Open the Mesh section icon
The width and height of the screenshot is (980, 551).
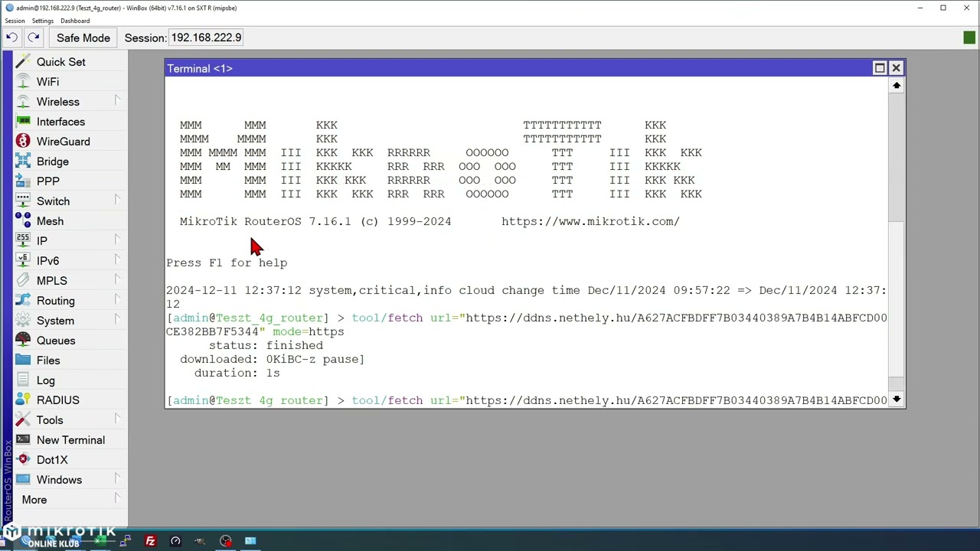coord(23,221)
